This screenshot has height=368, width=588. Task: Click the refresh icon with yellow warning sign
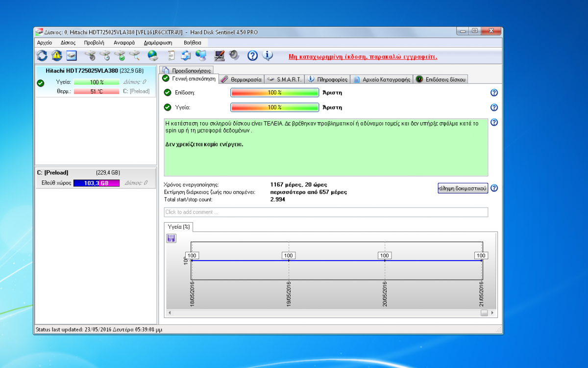57,55
